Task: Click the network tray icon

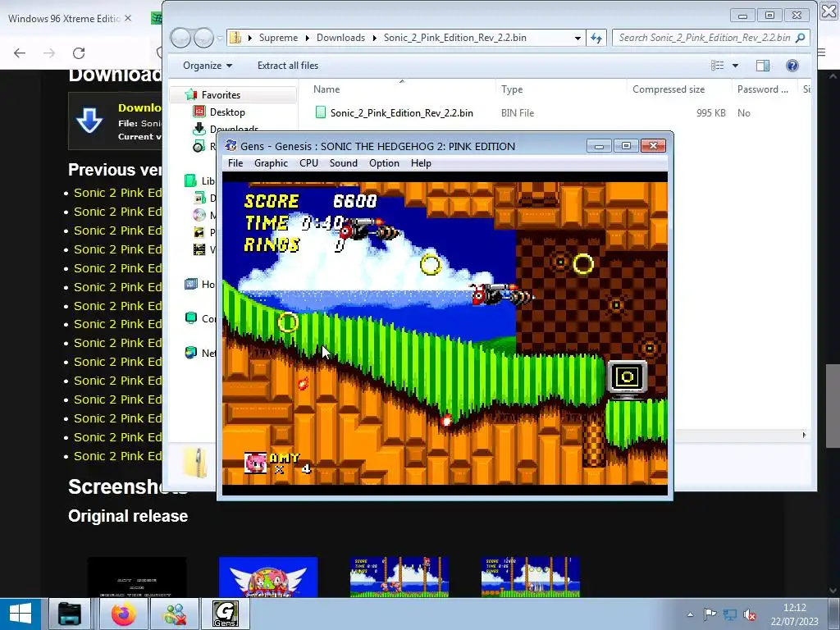Action: click(729, 614)
